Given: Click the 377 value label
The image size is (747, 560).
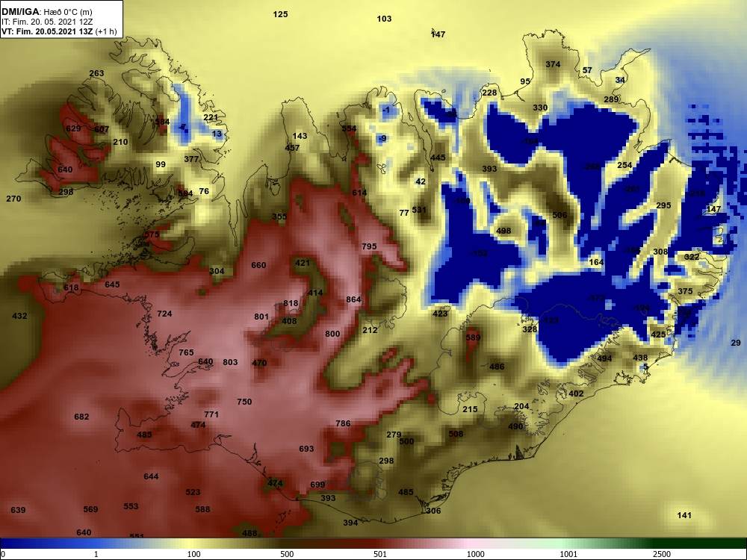Looking at the screenshot, I should click(191, 159).
